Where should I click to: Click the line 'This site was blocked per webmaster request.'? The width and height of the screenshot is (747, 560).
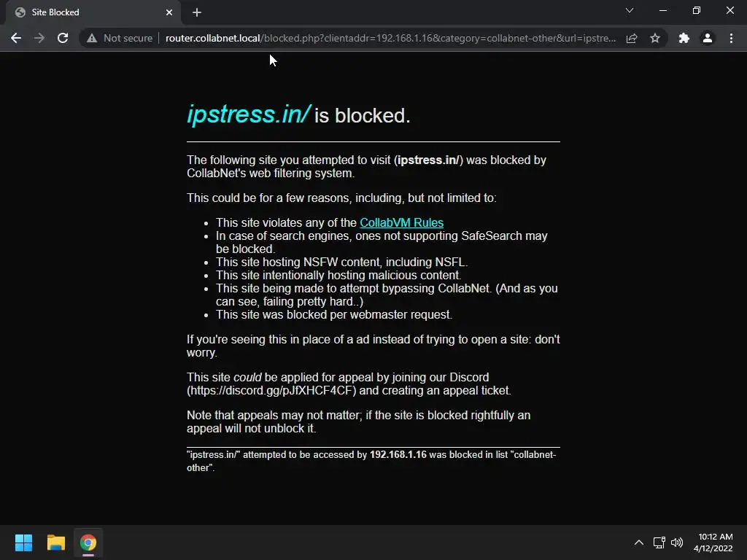[x=334, y=315]
